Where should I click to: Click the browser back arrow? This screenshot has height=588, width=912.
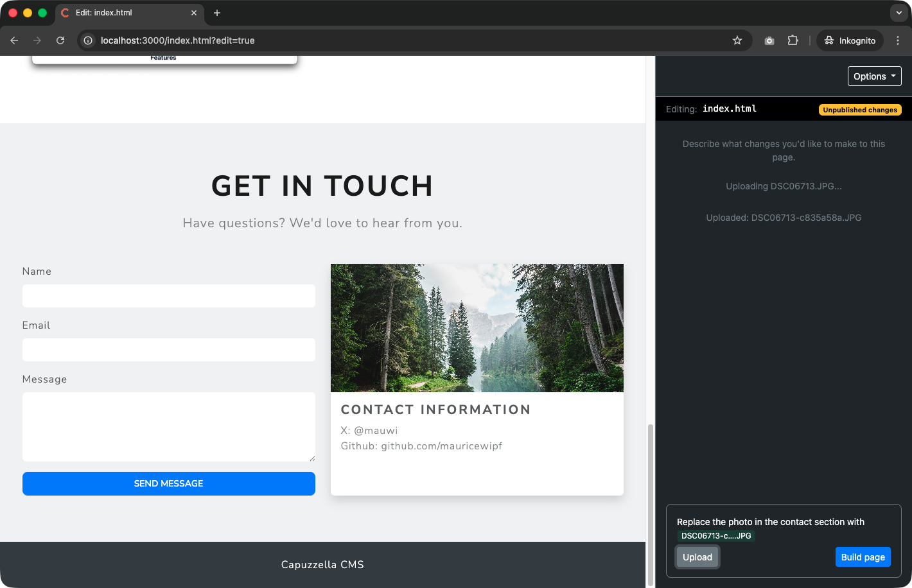click(14, 40)
